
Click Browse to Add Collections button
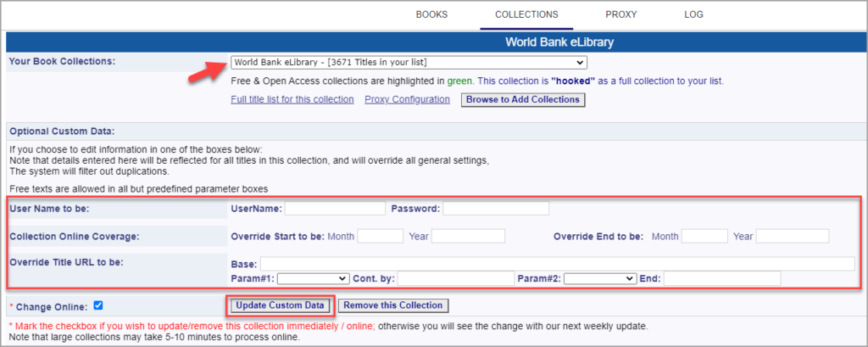[522, 100]
